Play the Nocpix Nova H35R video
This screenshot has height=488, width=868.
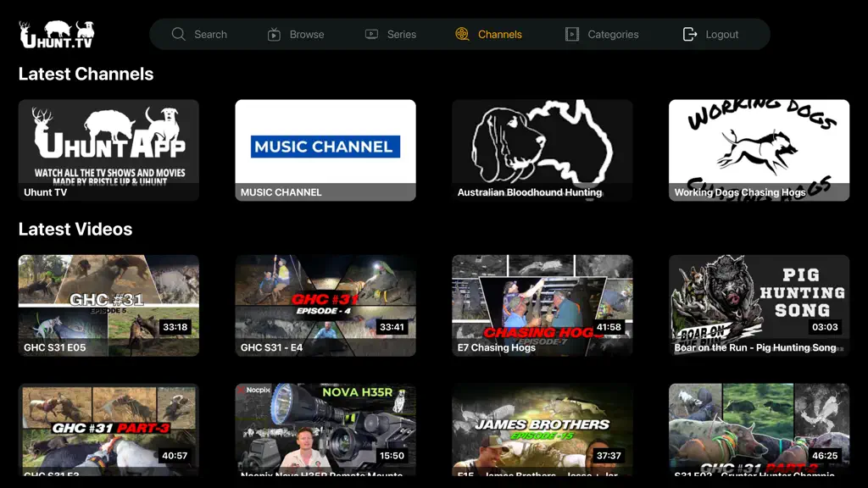(x=325, y=430)
